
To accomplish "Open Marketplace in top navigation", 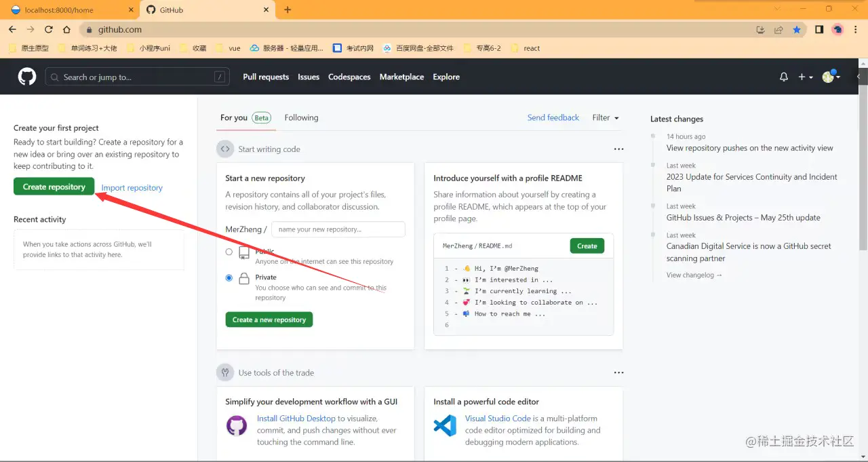I will click(x=401, y=77).
